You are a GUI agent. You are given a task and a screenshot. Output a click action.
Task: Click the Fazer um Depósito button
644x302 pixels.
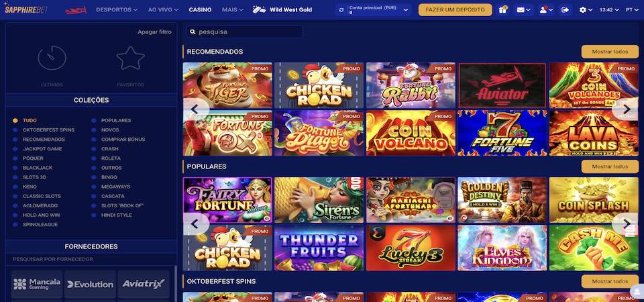455,9
